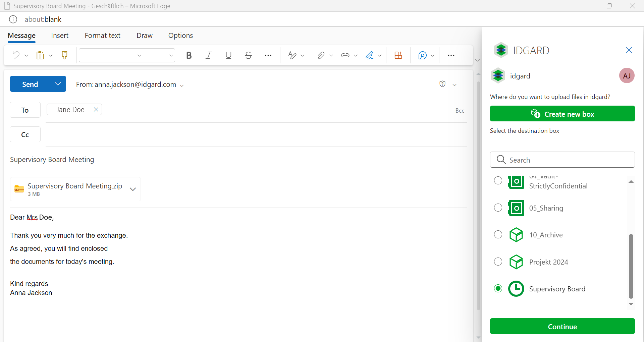Click the green Continue button

562,326
